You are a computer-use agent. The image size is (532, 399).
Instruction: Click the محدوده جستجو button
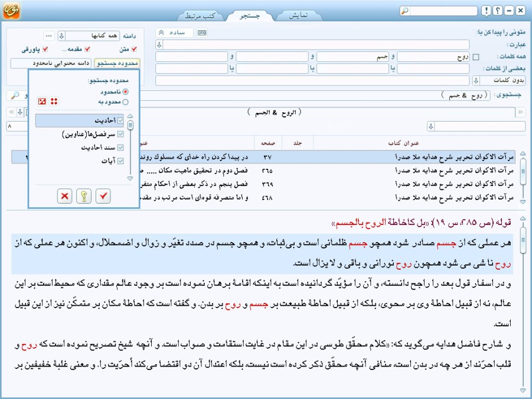pyautogui.click(x=117, y=63)
